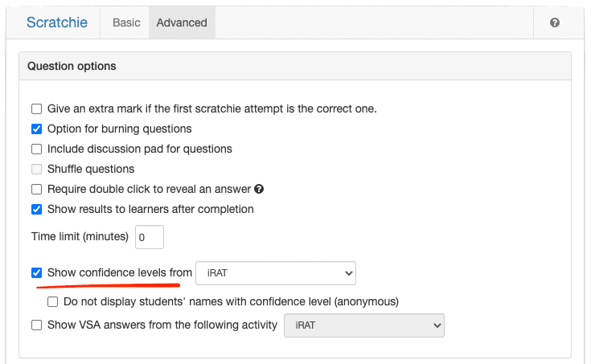Open the confidence levels iRAT dropdown

click(276, 273)
